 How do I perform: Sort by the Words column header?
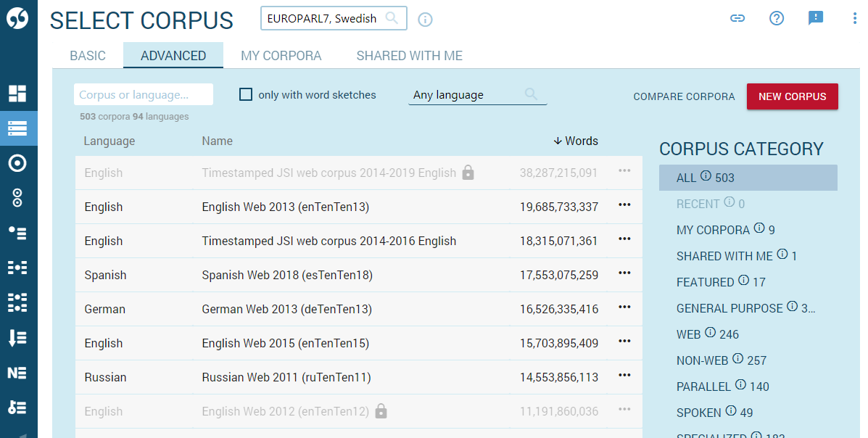(576, 141)
